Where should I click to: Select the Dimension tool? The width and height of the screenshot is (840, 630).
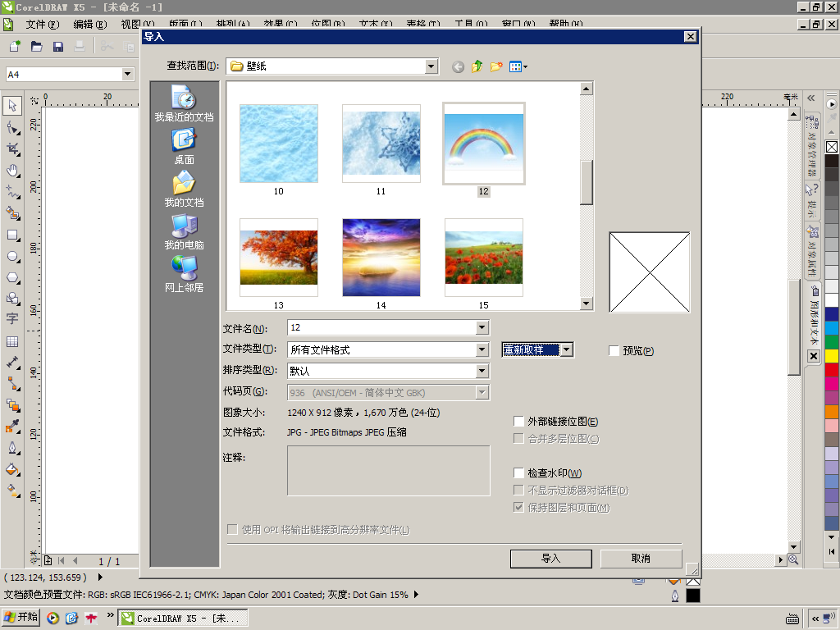pyautogui.click(x=12, y=363)
